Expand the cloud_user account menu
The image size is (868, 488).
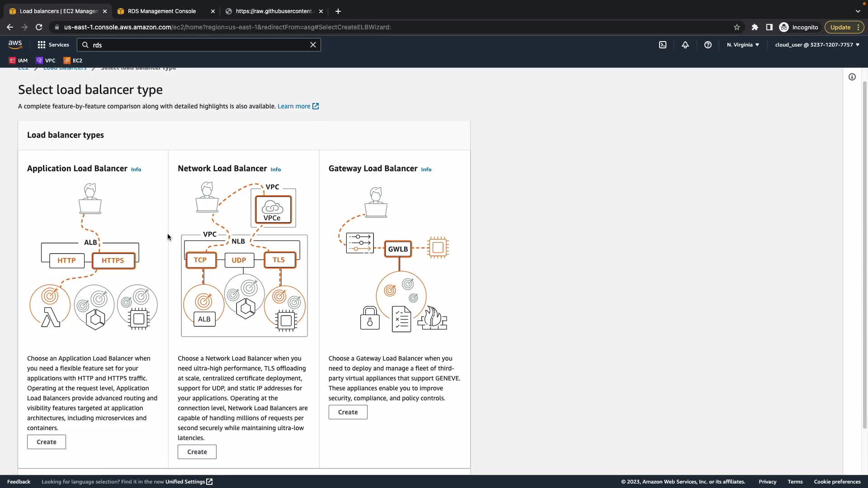click(x=817, y=45)
